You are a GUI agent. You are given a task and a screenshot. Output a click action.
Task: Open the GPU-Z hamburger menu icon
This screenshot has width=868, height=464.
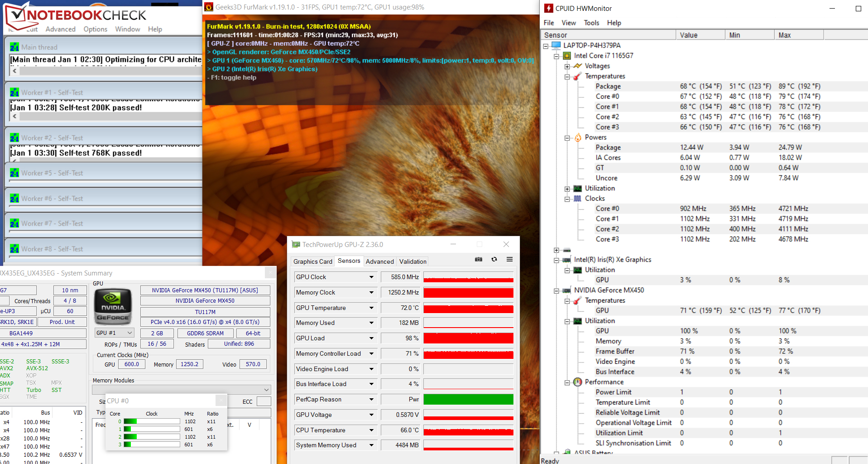(x=509, y=259)
